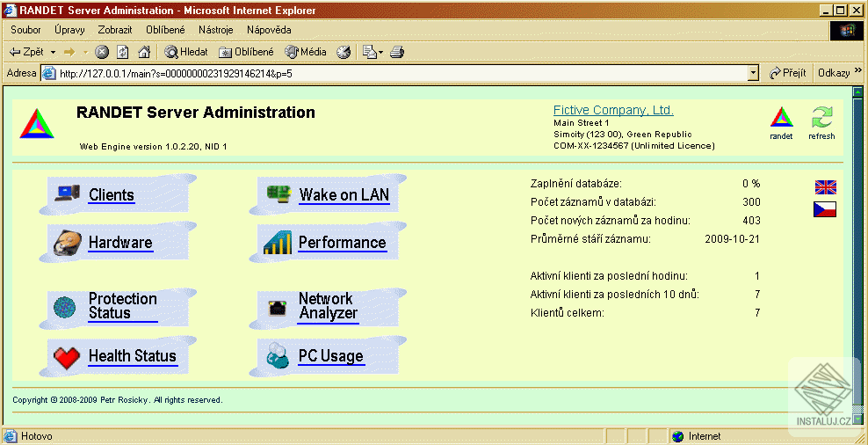Expand the address bar dropdown
The width and height of the screenshot is (868, 445).
[x=753, y=73]
